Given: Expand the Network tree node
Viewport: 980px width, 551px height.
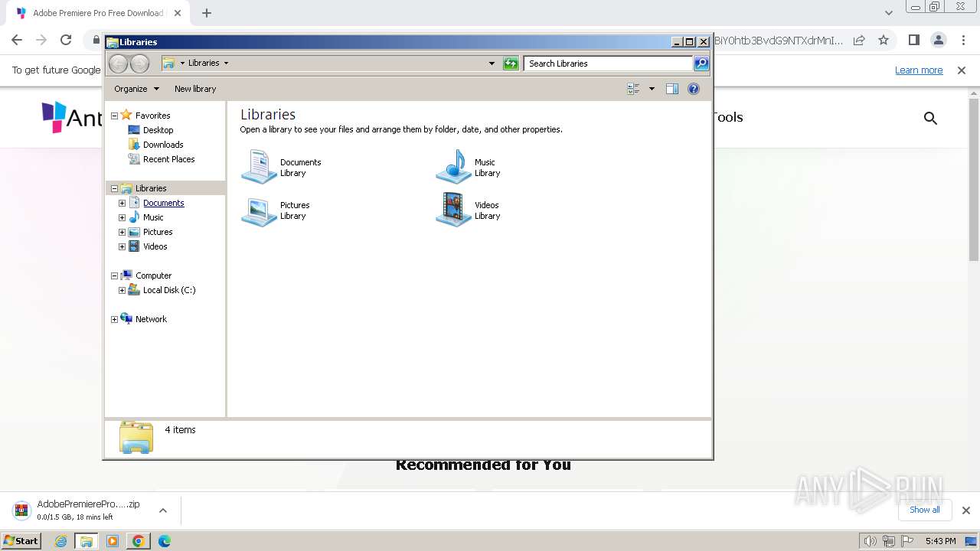Looking at the screenshot, I should coord(115,319).
